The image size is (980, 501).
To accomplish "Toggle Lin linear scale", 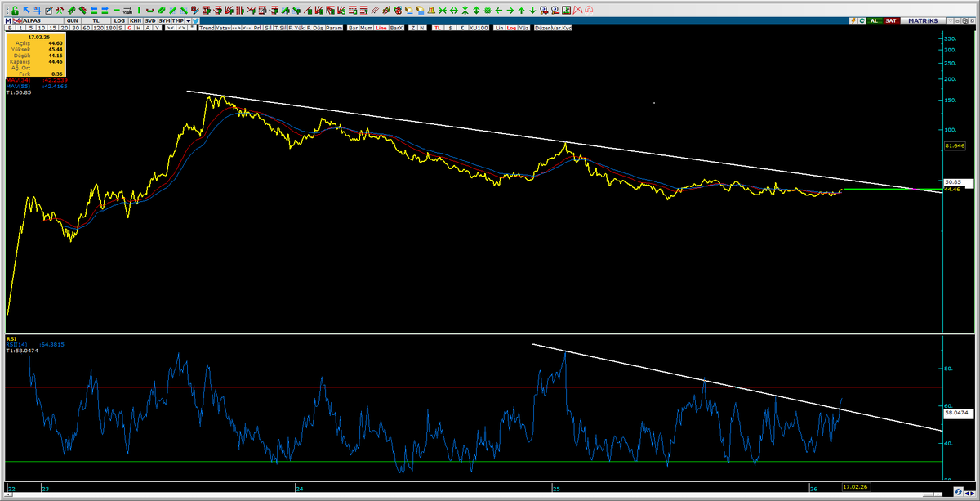I will tap(498, 28).
